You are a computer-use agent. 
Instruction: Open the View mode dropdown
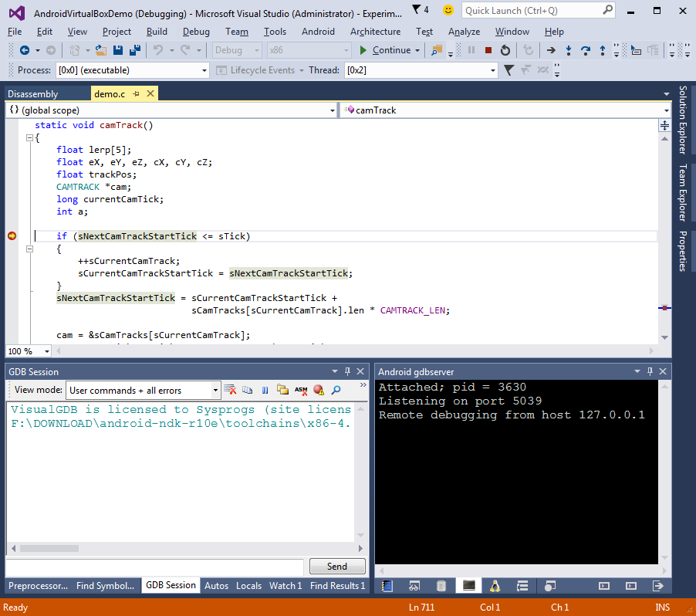tap(215, 391)
